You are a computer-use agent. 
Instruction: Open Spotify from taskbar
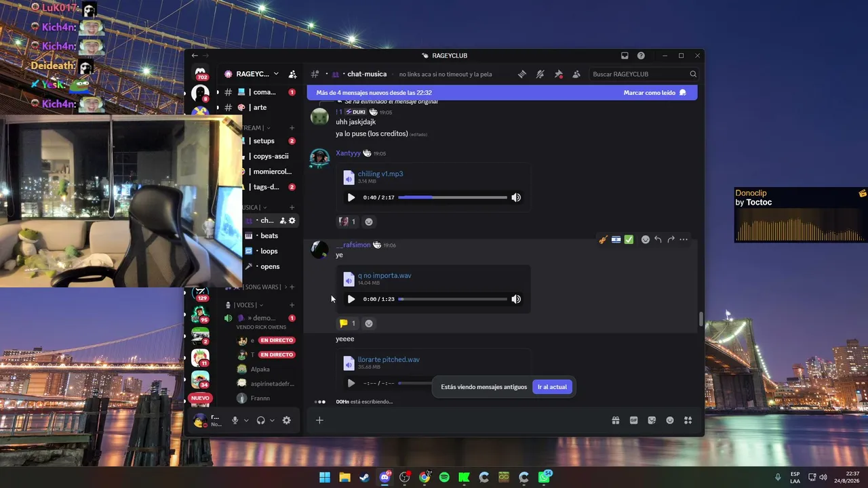click(444, 477)
